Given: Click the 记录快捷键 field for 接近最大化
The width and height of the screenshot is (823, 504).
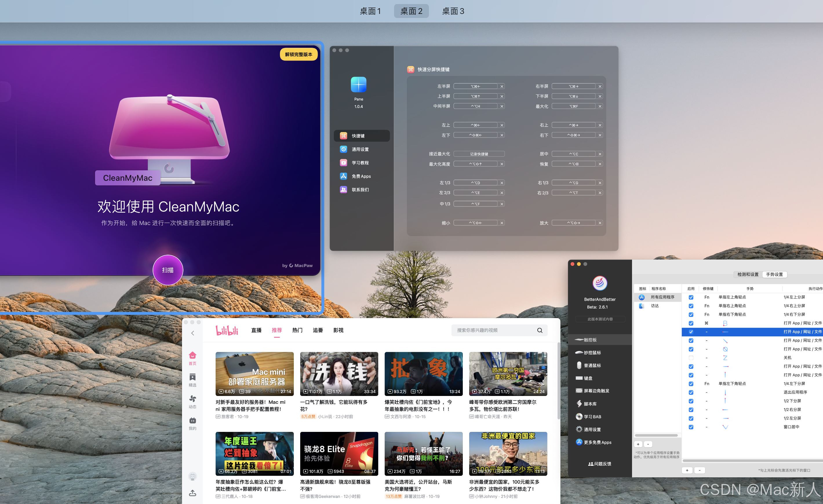Looking at the screenshot, I should point(479,154).
